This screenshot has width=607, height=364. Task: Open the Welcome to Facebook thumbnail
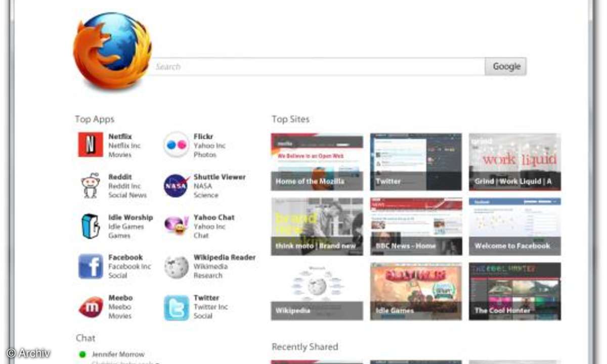[515, 226]
